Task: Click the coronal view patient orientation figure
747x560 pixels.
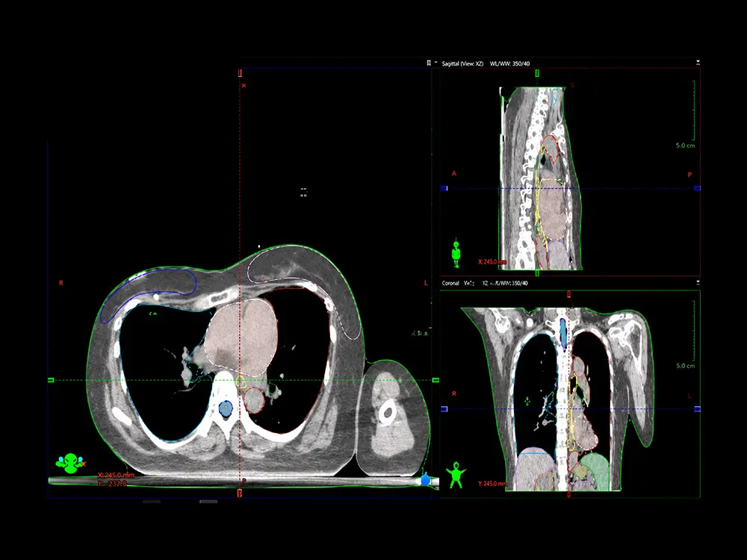Action: click(456, 475)
